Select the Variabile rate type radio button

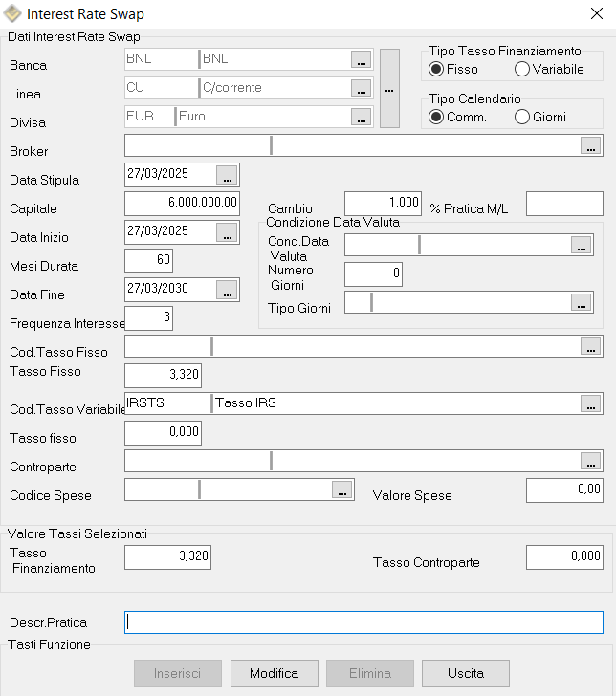click(x=522, y=69)
